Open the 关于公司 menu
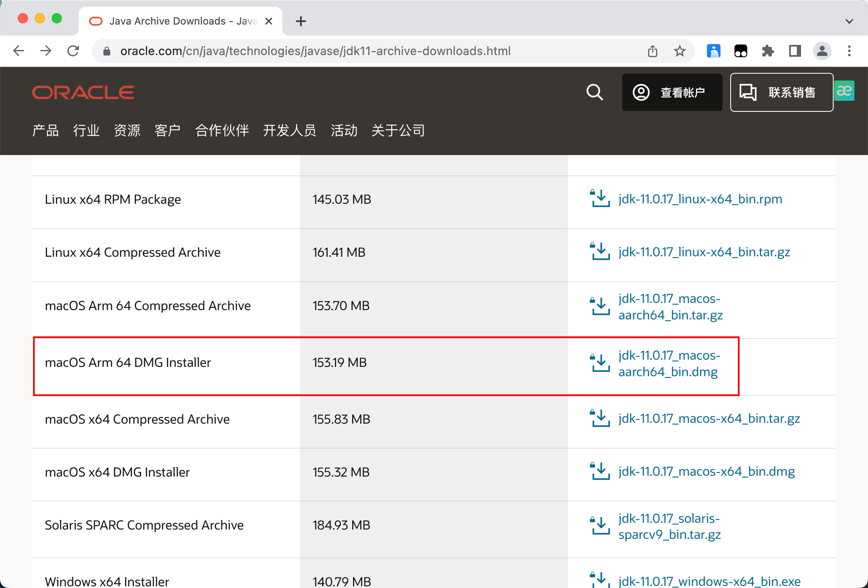This screenshot has height=588, width=868. [x=398, y=130]
